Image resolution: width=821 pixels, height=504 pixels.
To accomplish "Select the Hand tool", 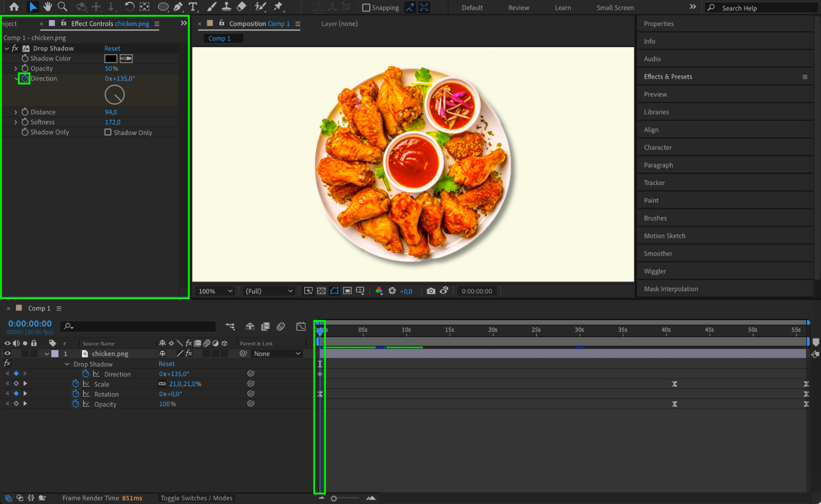I will [48, 7].
